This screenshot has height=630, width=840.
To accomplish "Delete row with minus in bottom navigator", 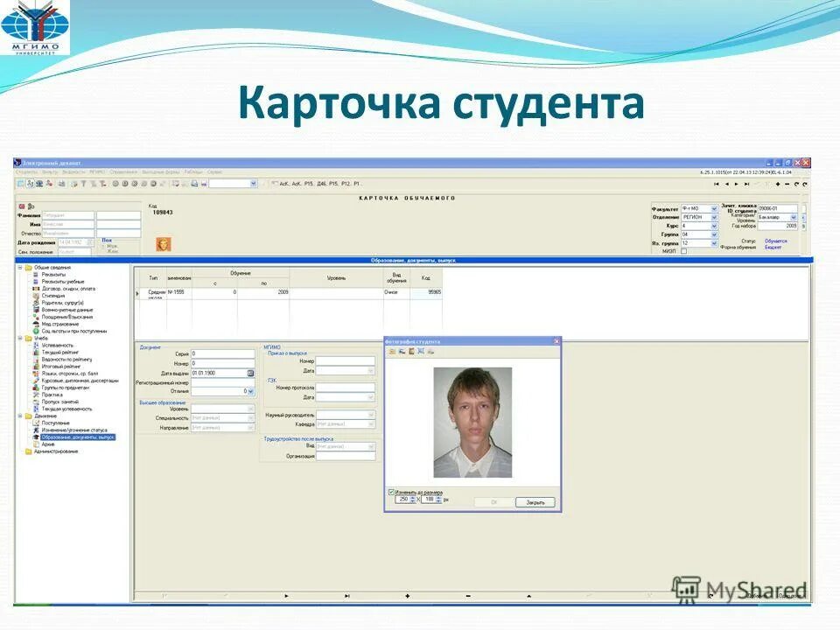I will click(x=468, y=596).
